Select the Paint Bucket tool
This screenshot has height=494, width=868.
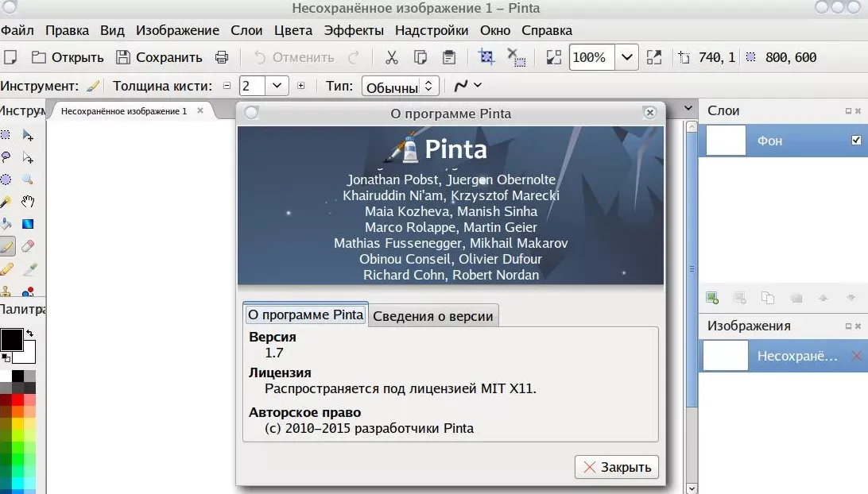tap(6, 224)
